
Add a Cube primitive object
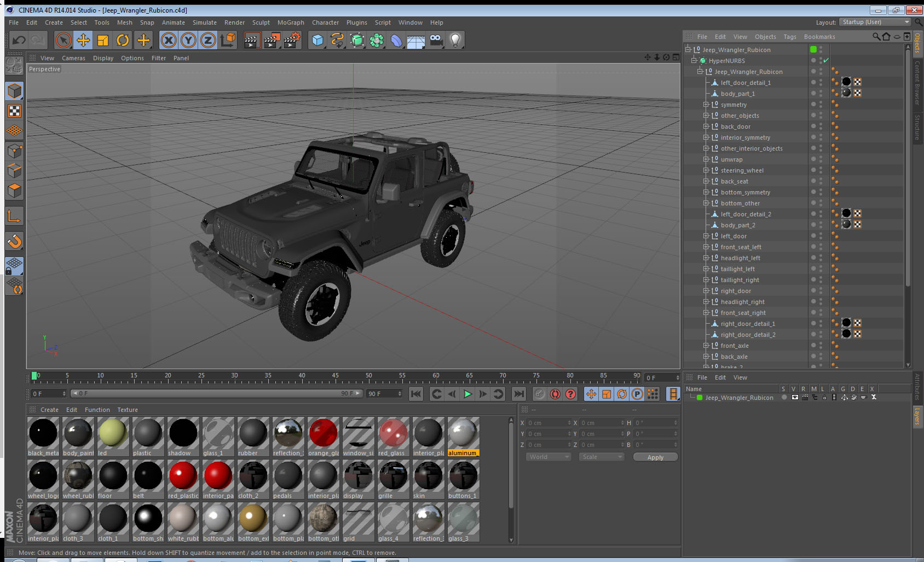click(x=317, y=40)
